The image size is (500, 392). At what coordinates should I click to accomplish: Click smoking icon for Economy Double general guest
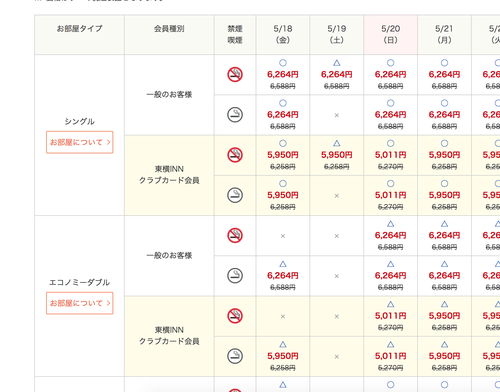(x=235, y=276)
